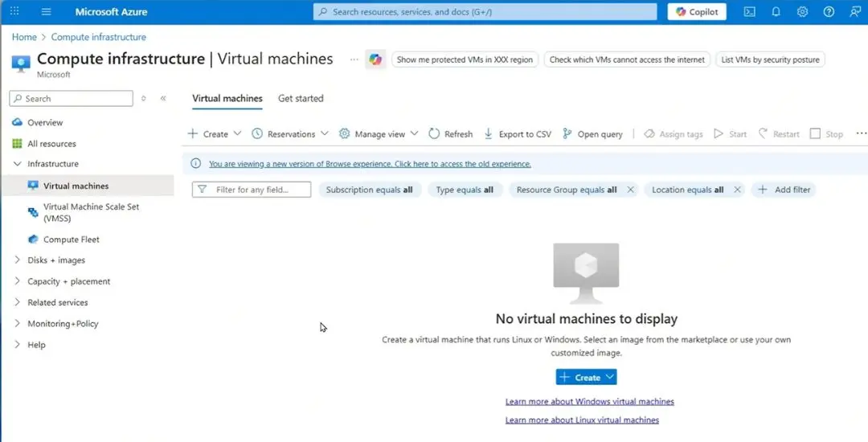The height and width of the screenshot is (442, 868).
Task: Open the toolbar overflow ellipsis
Action: tap(862, 133)
